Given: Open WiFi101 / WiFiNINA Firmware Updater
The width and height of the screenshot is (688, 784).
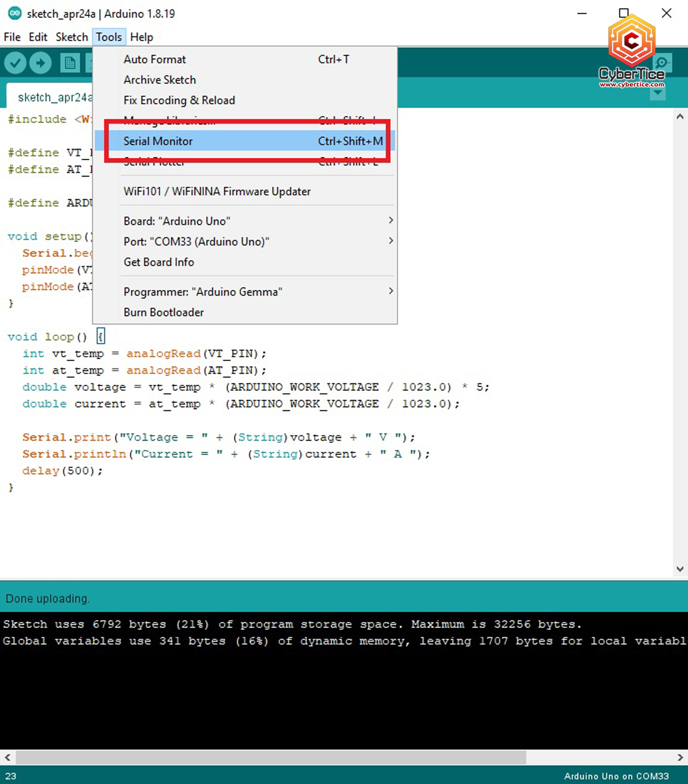Looking at the screenshot, I should 245,191.
